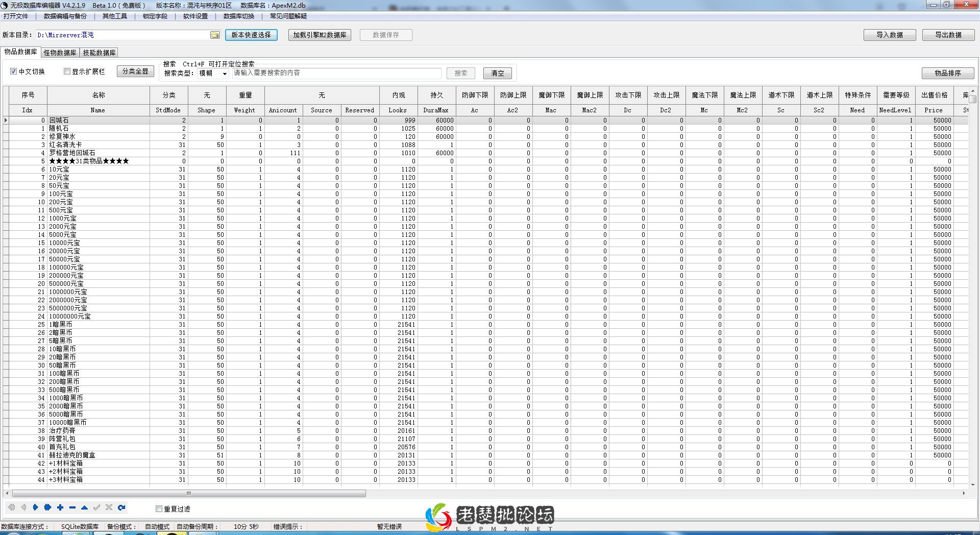980x535 pixels.
Task: Click the 加载引擎M2数据库 button
Action: tap(320, 35)
